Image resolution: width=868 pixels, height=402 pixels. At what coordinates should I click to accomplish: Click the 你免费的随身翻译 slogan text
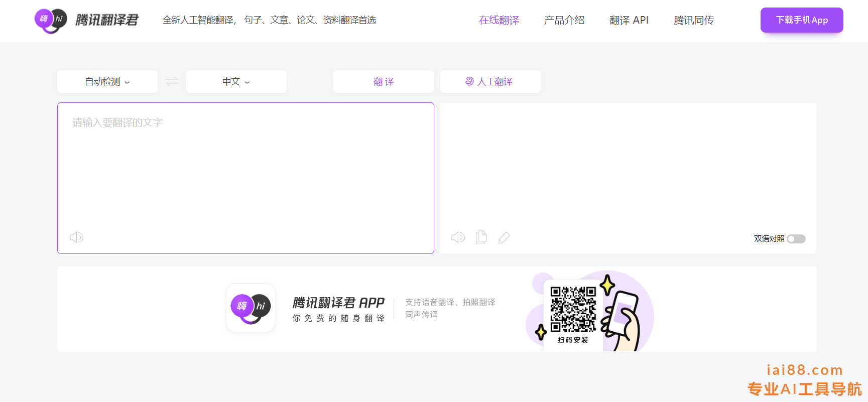click(338, 318)
